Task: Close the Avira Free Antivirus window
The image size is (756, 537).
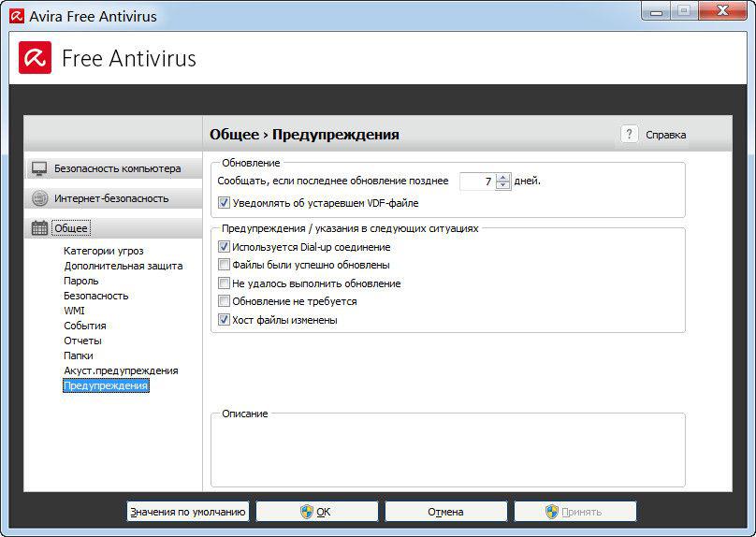Action: (x=722, y=10)
